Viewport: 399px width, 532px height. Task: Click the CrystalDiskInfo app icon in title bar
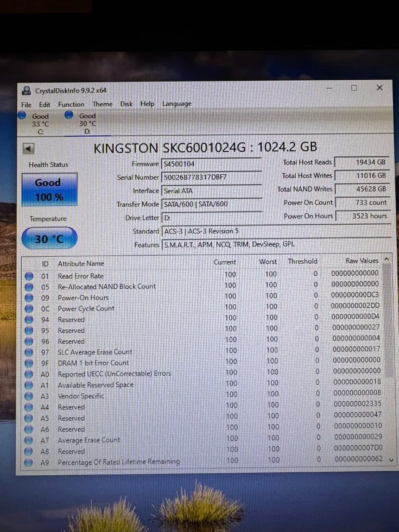[x=26, y=91]
